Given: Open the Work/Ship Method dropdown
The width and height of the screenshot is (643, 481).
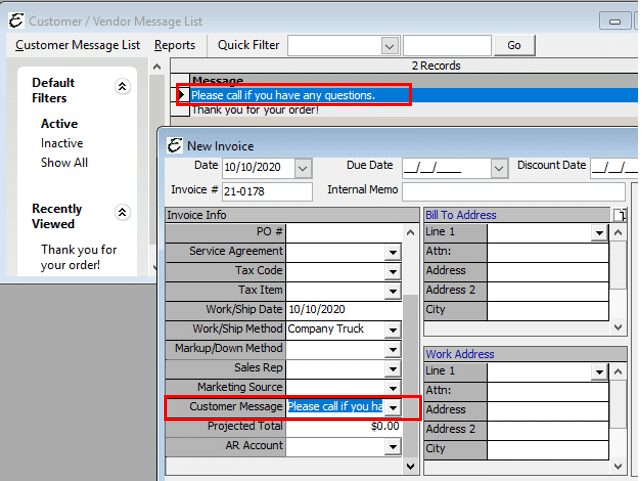Looking at the screenshot, I should click(393, 330).
